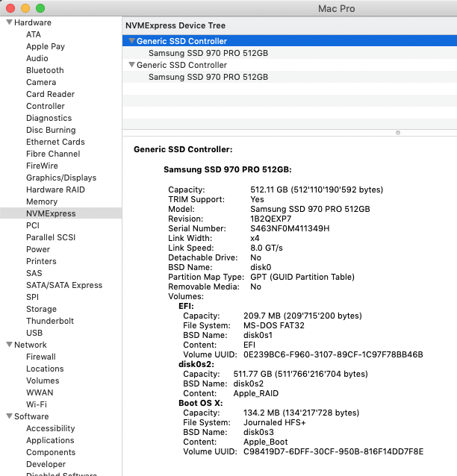Select Disc Burning entry
This screenshot has width=457, height=476.
click(x=51, y=130)
